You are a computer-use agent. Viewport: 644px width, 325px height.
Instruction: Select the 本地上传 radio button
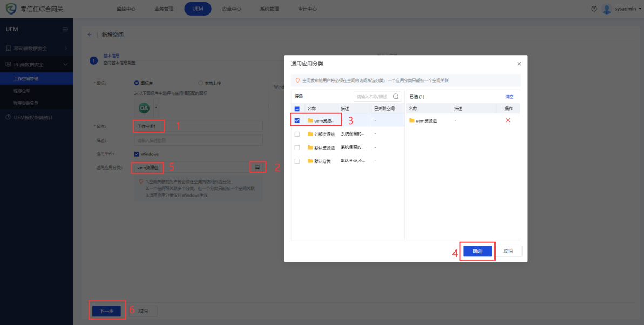click(x=200, y=83)
